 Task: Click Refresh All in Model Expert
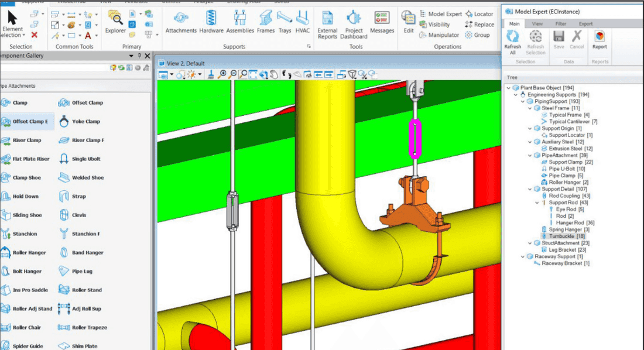tap(513, 42)
